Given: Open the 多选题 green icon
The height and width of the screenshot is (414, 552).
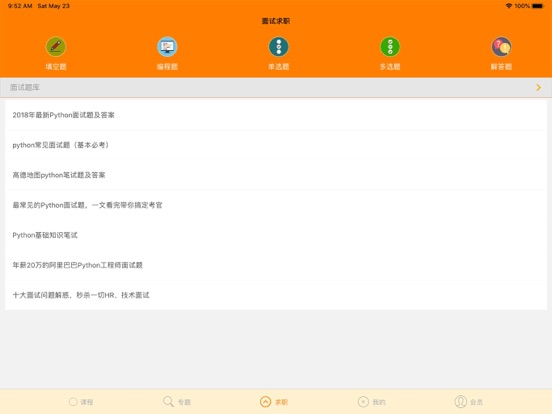Looking at the screenshot, I should tap(390, 47).
